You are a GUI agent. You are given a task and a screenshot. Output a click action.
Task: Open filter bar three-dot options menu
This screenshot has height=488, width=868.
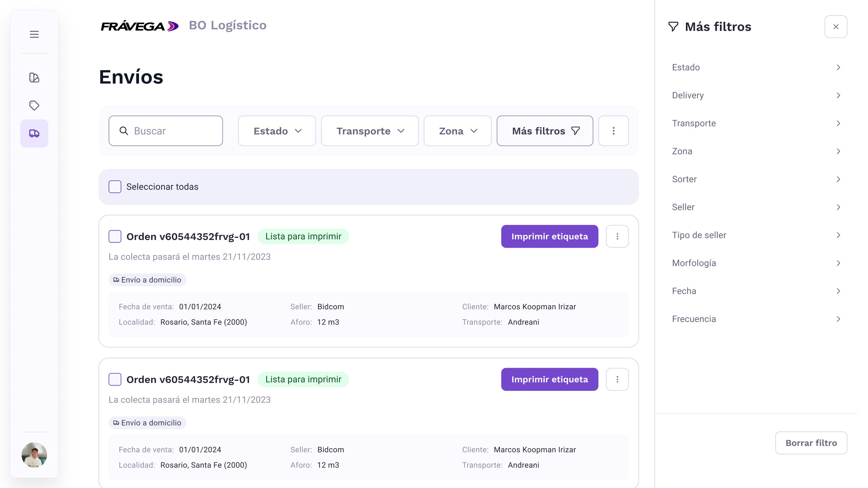tap(613, 131)
